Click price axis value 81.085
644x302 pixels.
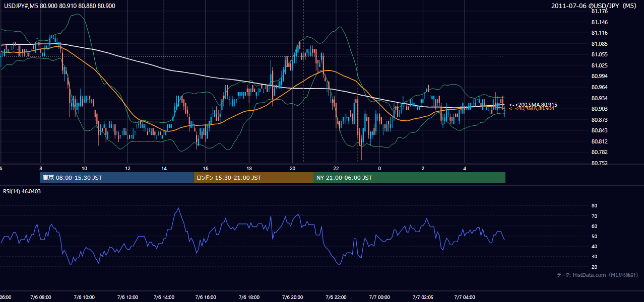click(x=599, y=44)
